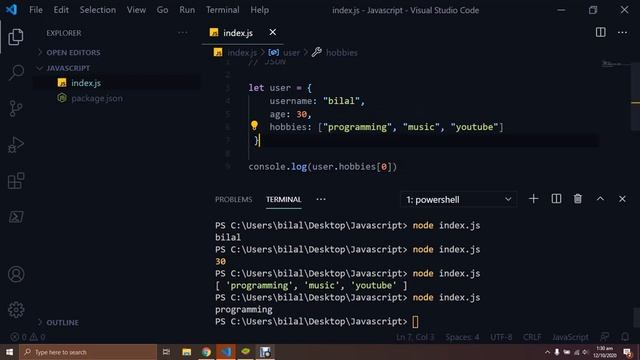Click the feedback icon in status bar
The width and height of the screenshot is (640, 360).
pyautogui.click(x=604, y=337)
